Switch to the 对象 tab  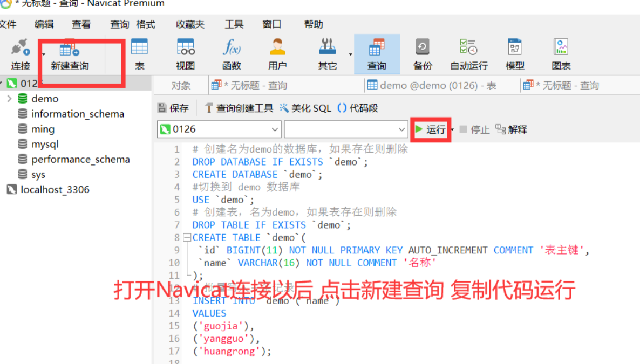coord(180,86)
